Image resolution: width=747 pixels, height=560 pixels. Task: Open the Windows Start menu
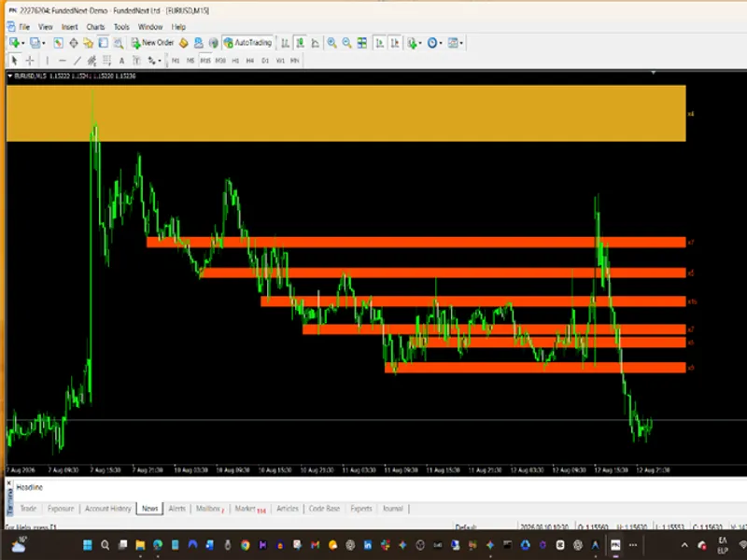(88, 545)
